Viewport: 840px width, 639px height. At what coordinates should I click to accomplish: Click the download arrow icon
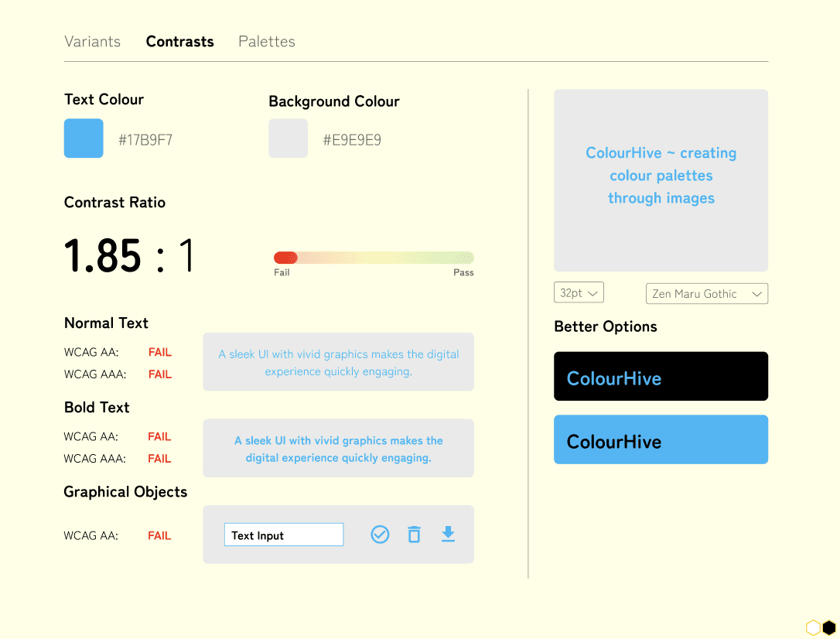[448, 534]
